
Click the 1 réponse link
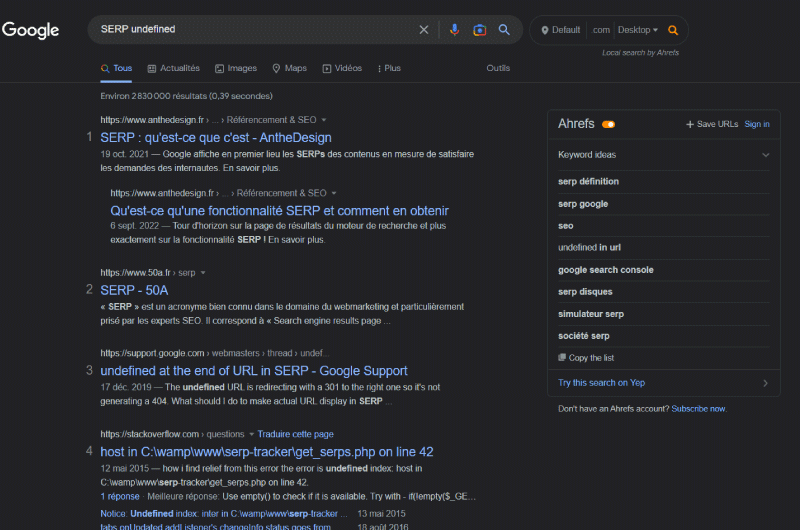120,496
